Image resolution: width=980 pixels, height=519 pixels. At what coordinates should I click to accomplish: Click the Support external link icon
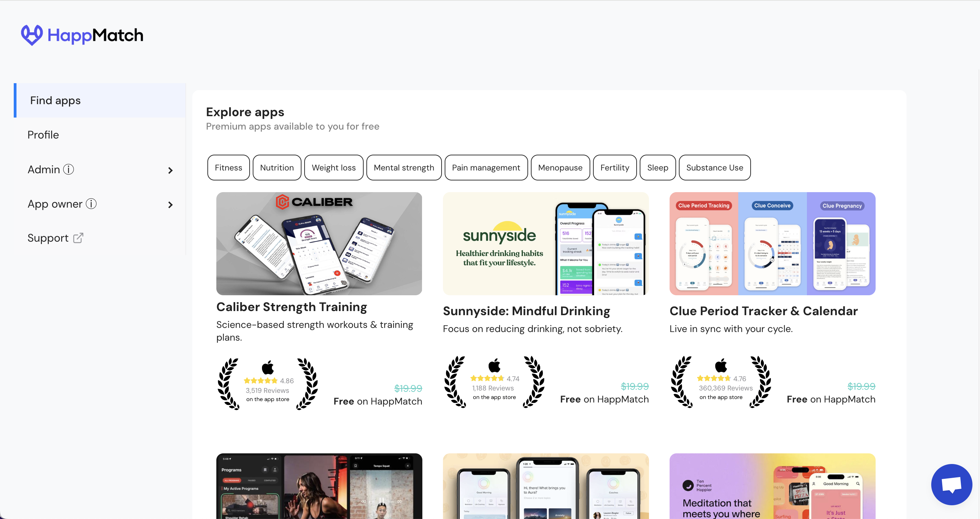(x=78, y=238)
